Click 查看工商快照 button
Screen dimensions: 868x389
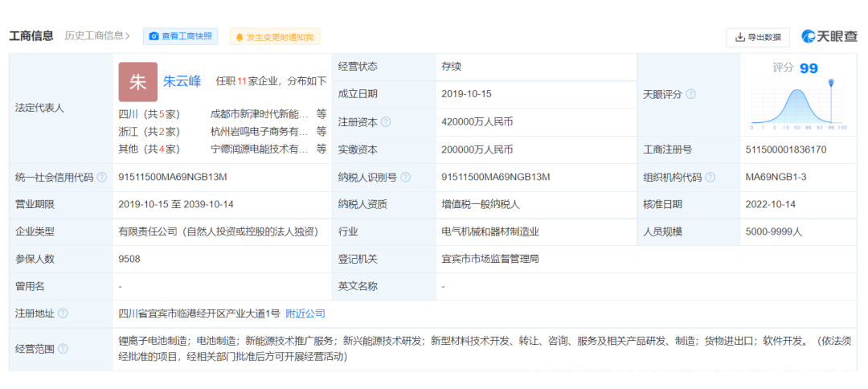[x=181, y=36]
